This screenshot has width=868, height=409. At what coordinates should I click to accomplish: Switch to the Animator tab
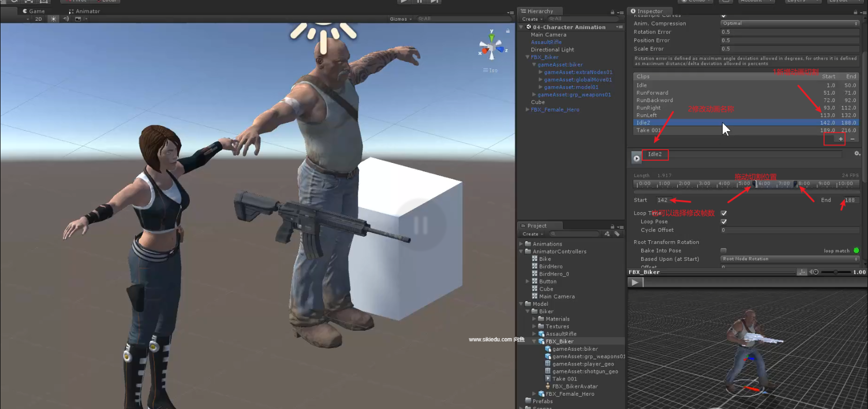85,11
